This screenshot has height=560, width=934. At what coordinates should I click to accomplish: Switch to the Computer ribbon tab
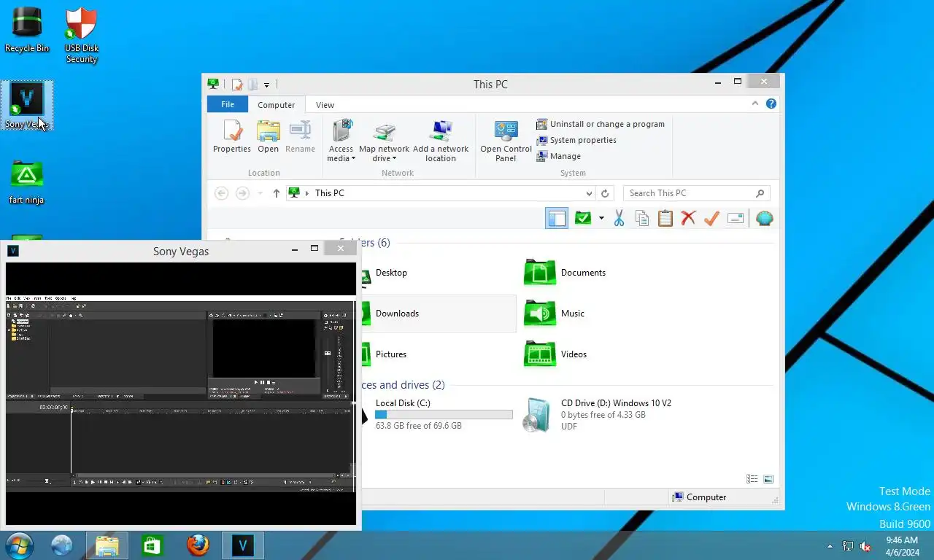276,105
